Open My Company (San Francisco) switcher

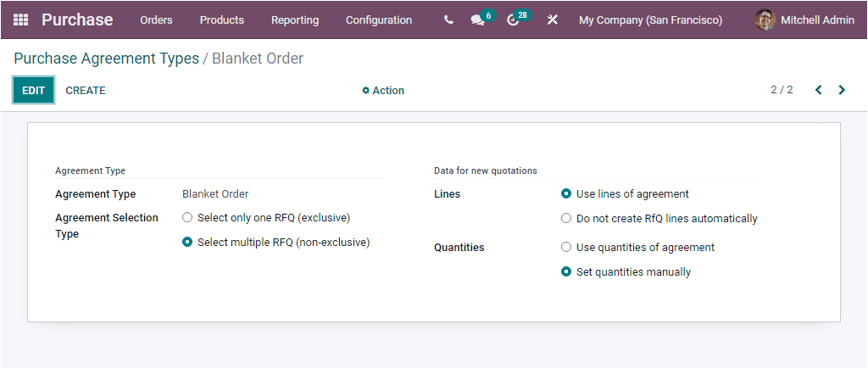[650, 20]
